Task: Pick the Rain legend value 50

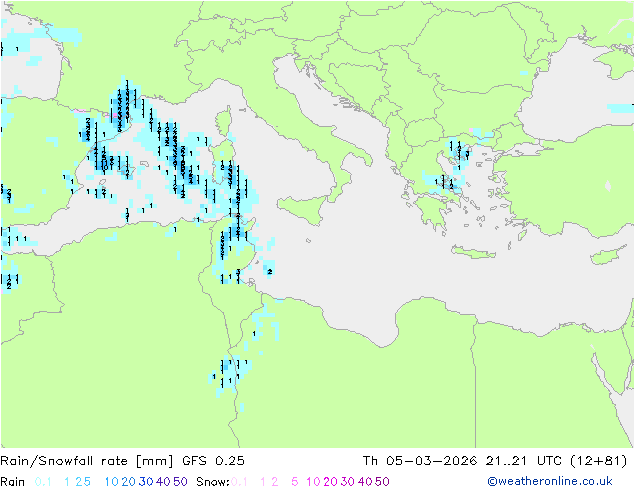Action: 180,482
